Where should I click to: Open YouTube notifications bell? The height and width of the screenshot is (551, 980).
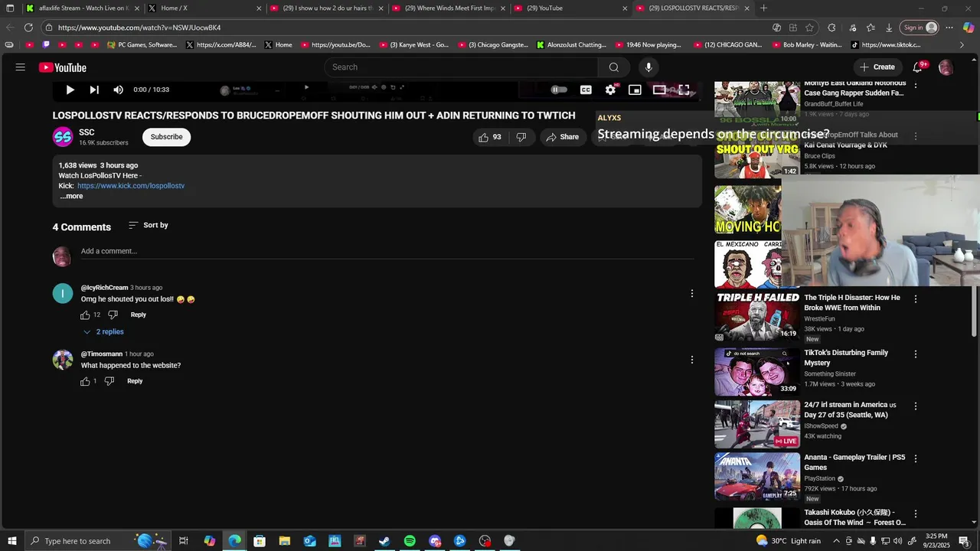click(x=917, y=67)
